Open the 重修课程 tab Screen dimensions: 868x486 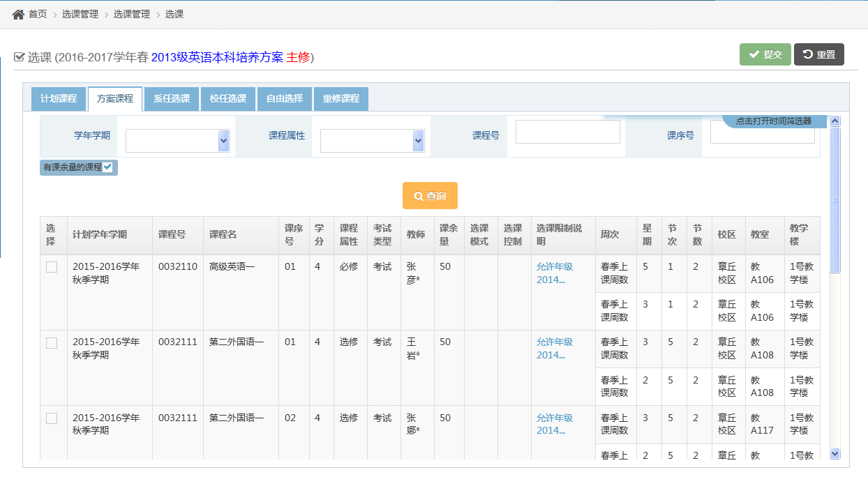[341, 99]
